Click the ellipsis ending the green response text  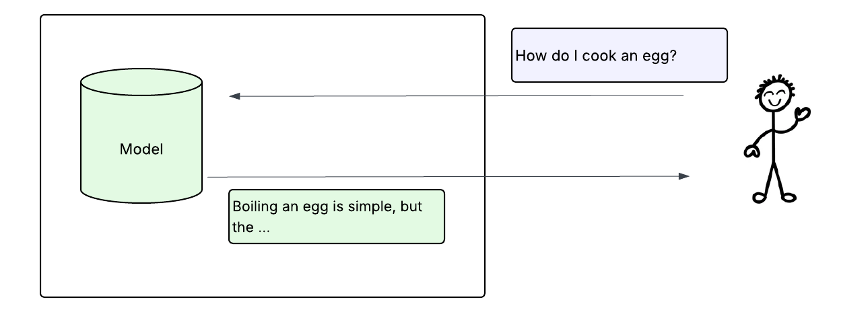(263, 227)
